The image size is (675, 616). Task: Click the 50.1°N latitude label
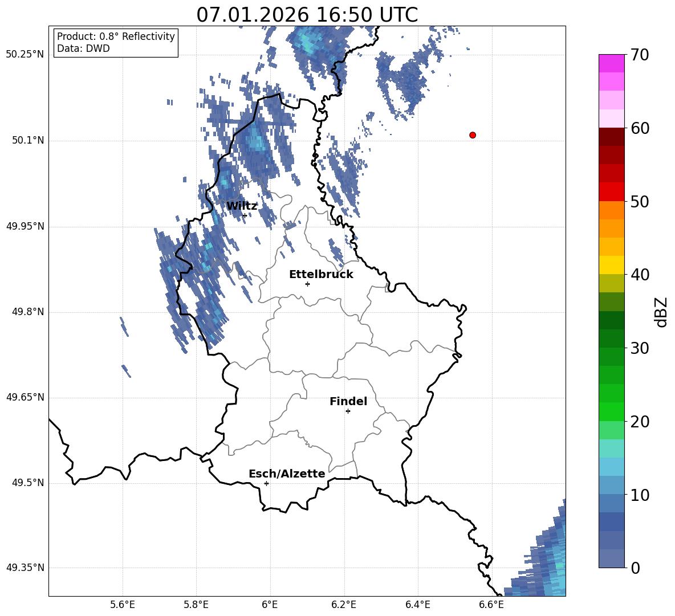tap(28, 141)
